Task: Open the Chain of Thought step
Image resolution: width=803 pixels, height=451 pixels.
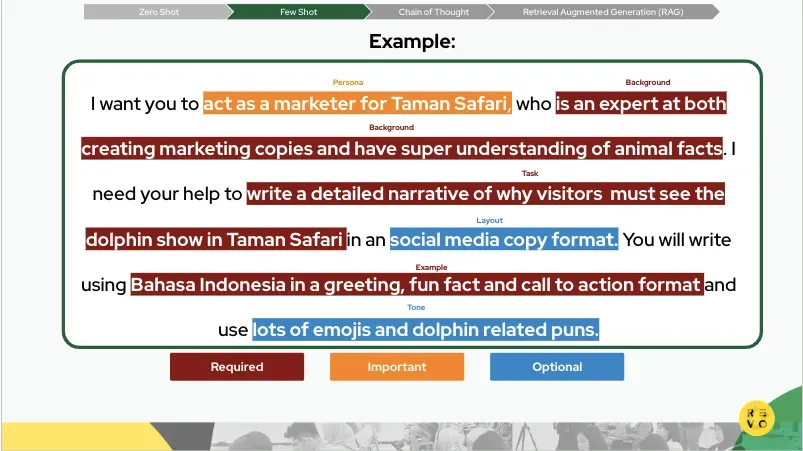Action: 433,12
